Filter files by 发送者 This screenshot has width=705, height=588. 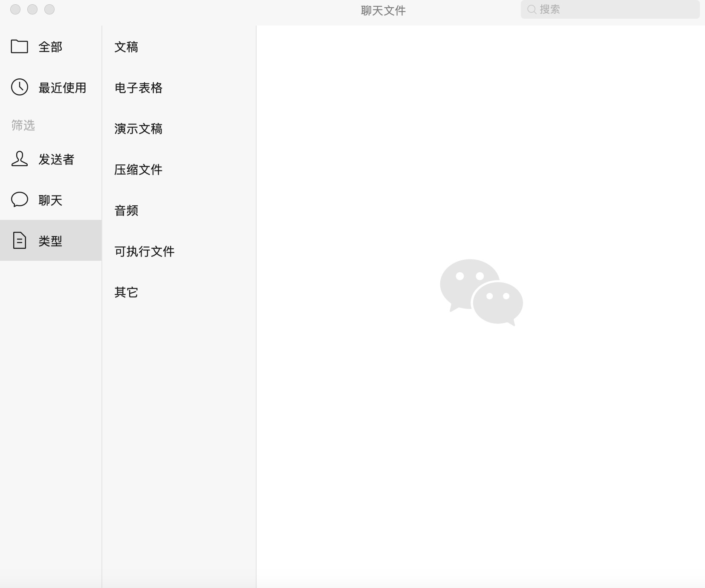point(51,159)
